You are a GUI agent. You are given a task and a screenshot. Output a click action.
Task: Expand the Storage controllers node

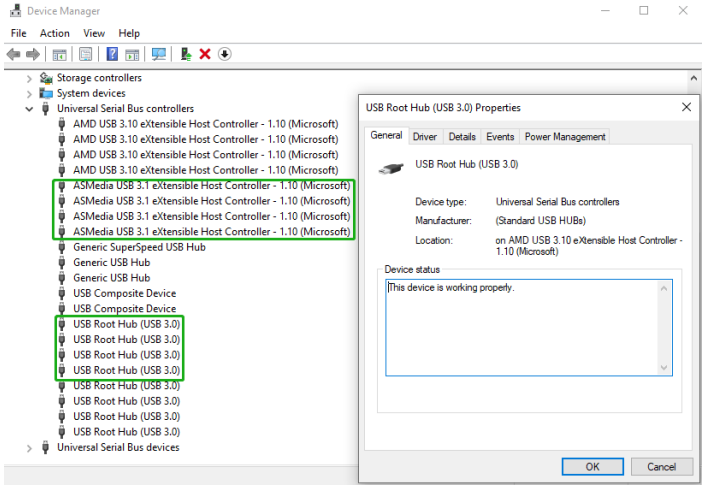(x=29, y=78)
